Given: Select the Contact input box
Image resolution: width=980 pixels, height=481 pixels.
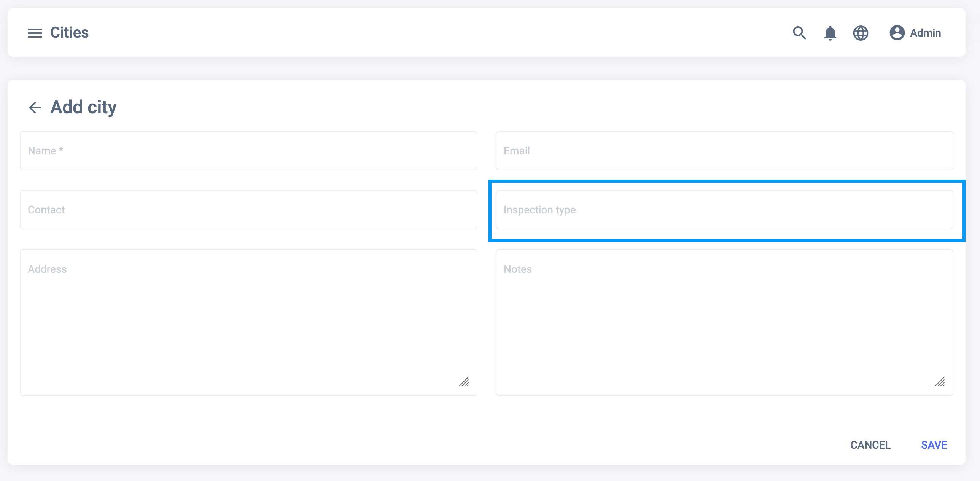Looking at the screenshot, I should pyautogui.click(x=248, y=210).
